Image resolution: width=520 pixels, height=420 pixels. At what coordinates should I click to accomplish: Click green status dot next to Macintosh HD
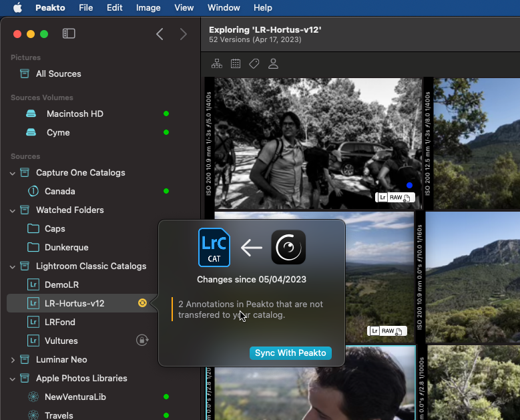[x=166, y=114]
